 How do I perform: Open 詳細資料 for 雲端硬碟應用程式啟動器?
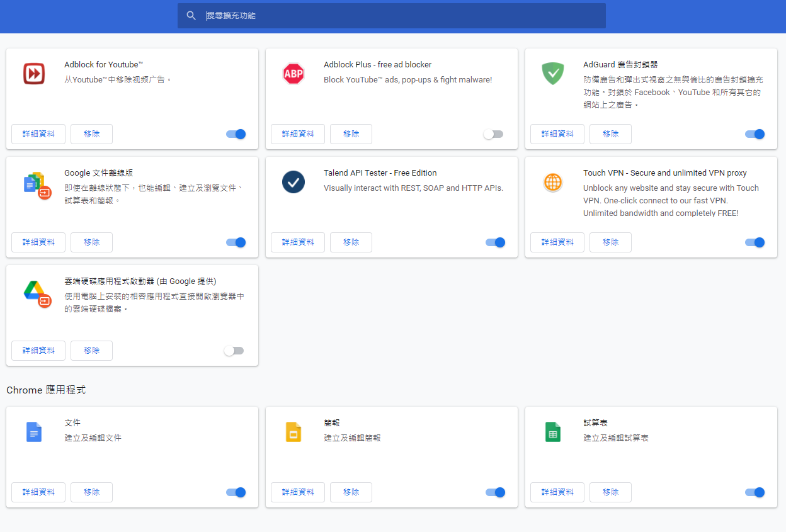click(38, 351)
